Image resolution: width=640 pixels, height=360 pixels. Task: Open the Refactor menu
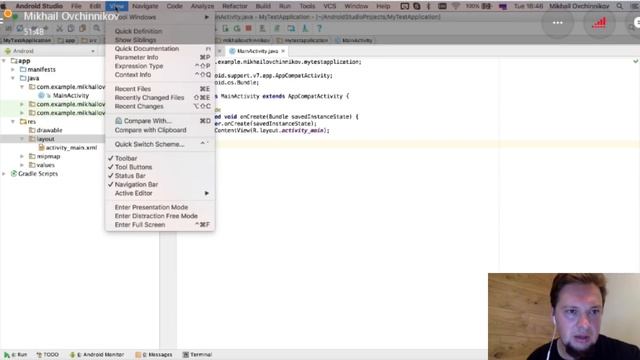235,6
